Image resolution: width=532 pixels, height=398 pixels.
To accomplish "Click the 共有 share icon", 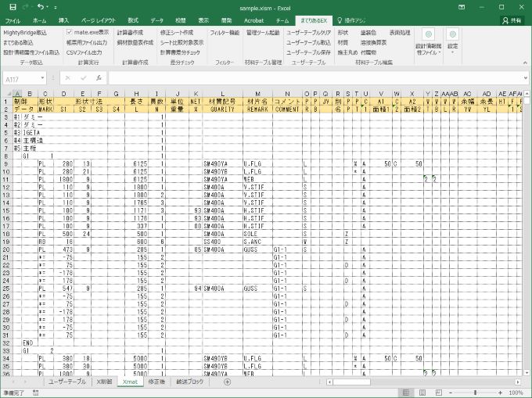I will [x=513, y=20].
